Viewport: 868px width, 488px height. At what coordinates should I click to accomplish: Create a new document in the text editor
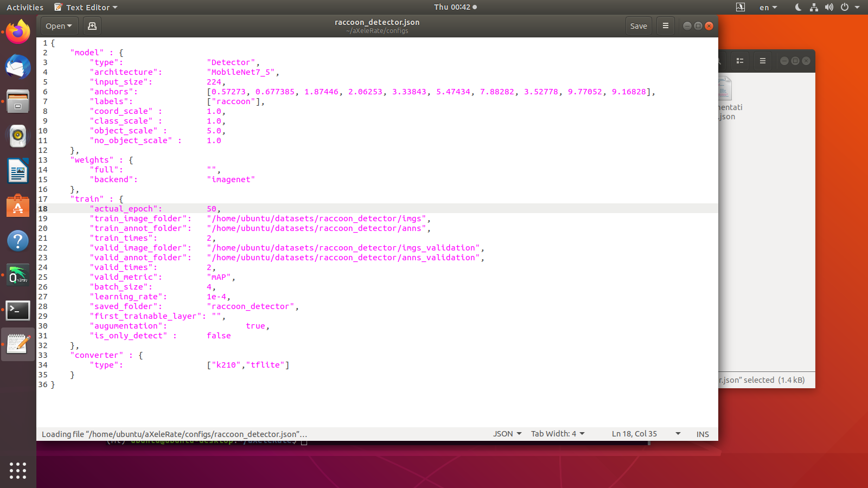[92, 25]
